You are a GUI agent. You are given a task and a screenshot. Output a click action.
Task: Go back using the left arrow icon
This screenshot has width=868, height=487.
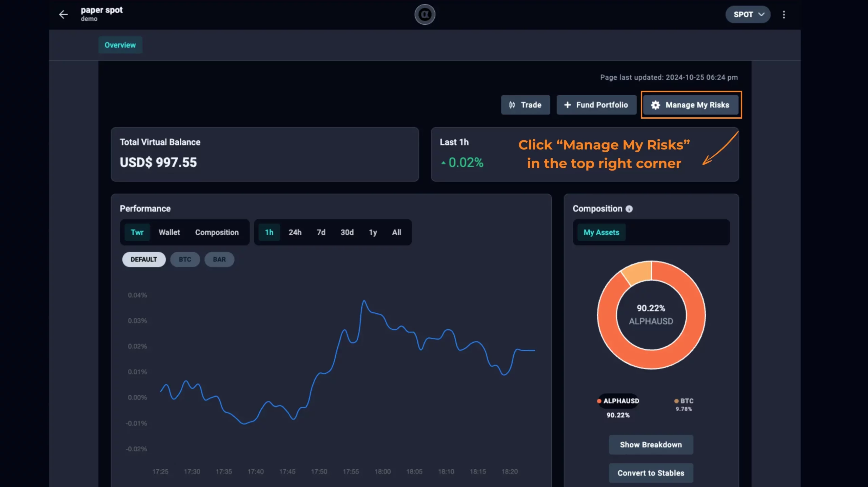click(x=63, y=15)
